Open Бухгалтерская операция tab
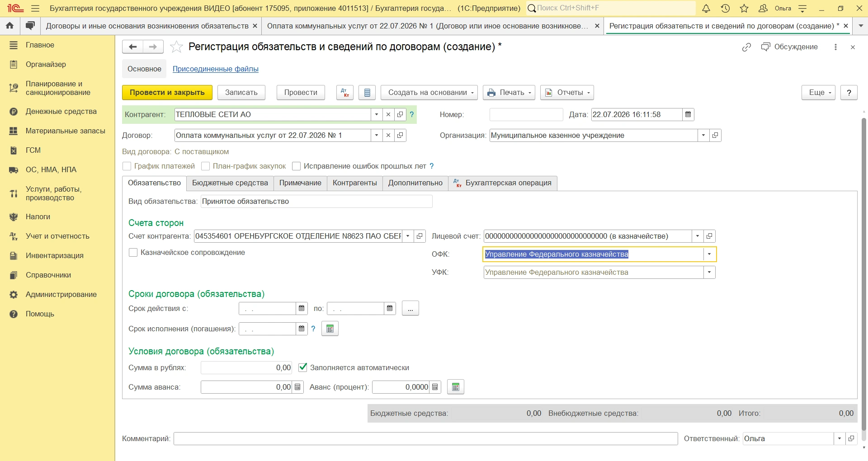868x461 pixels. pos(503,183)
